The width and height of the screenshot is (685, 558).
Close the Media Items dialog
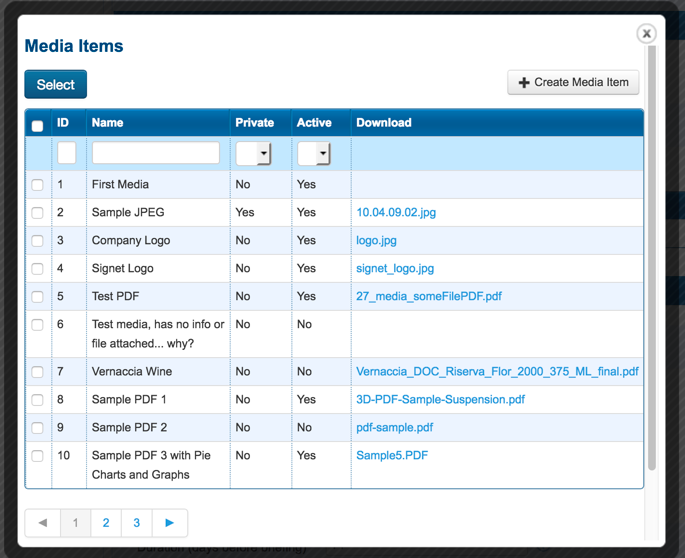click(646, 34)
